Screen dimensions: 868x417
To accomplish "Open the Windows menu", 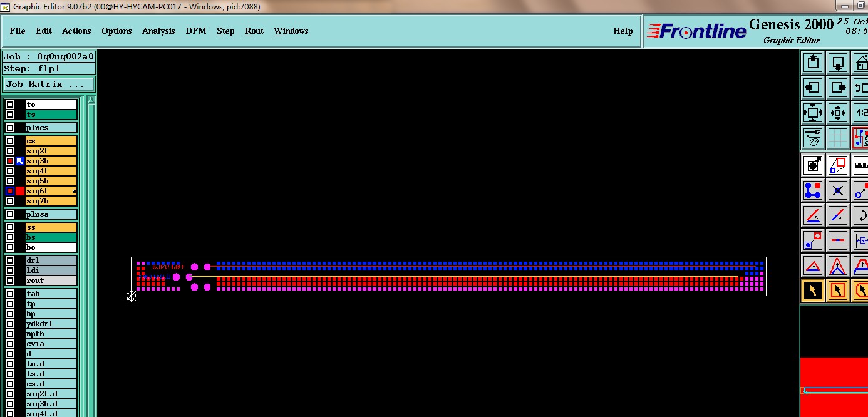I will tap(291, 31).
